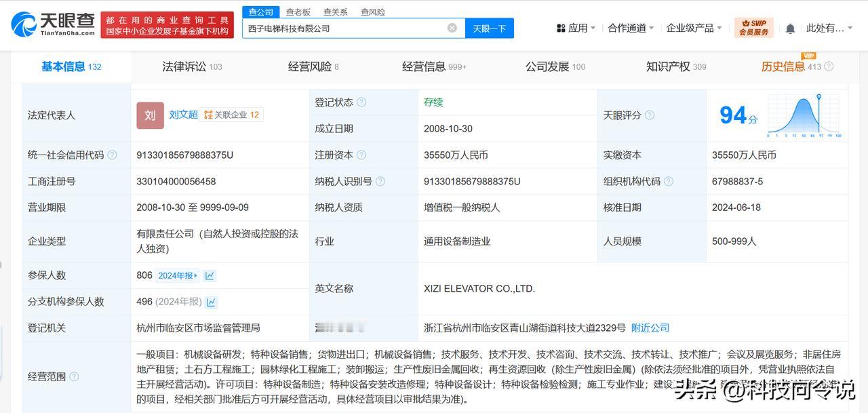The height and width of the screenshot is (413, 868).
Task: Click the SVIP 会员服务 badge
Action: [x=753, y=28]
